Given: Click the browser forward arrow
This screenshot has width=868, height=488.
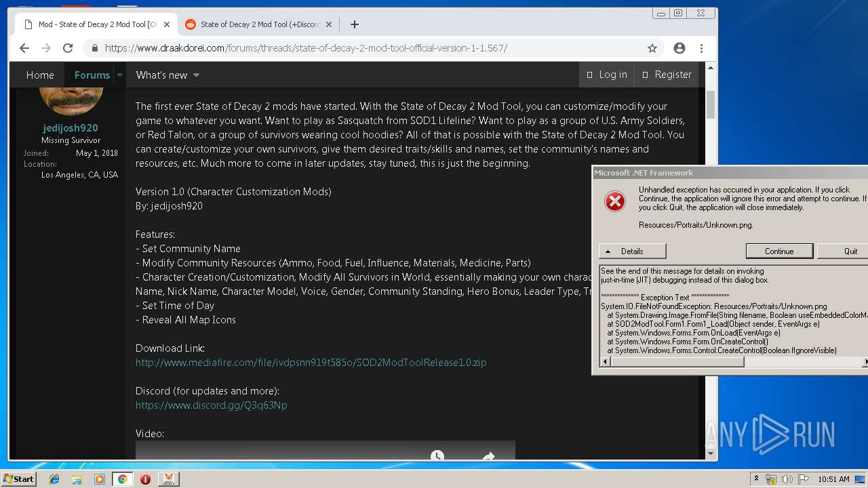Looking at the screenshot, I should click(46, 48).
